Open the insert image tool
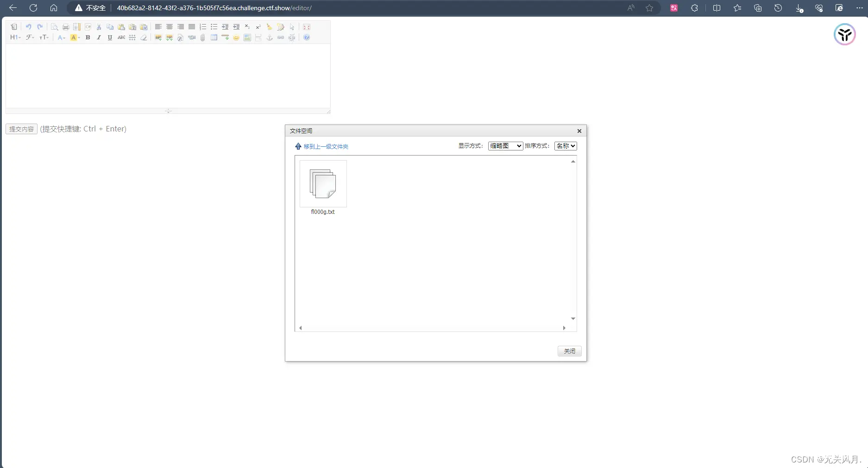 [x=158, y=37]
